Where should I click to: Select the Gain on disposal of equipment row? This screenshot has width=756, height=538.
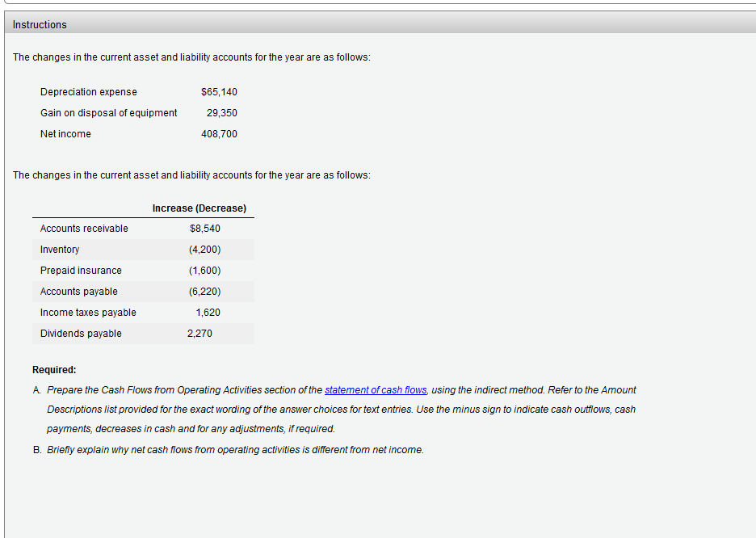(x=108, y=112)
